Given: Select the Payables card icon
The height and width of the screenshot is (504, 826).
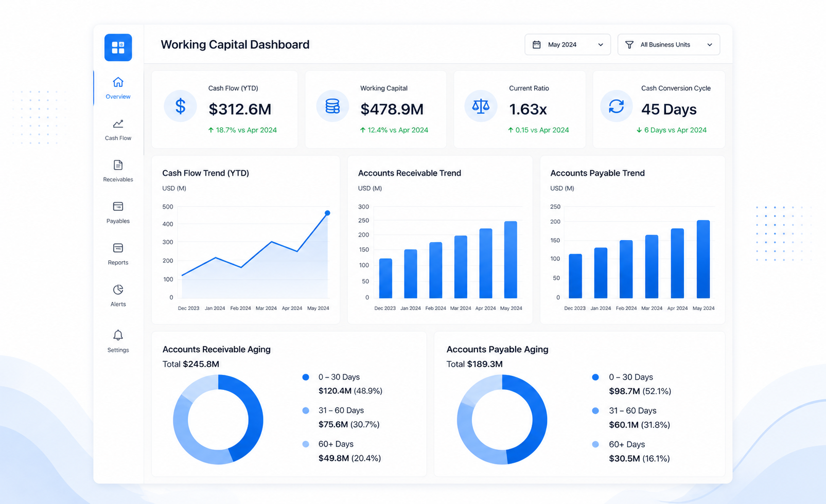Looking at the screenshot, I should [118, 206].
